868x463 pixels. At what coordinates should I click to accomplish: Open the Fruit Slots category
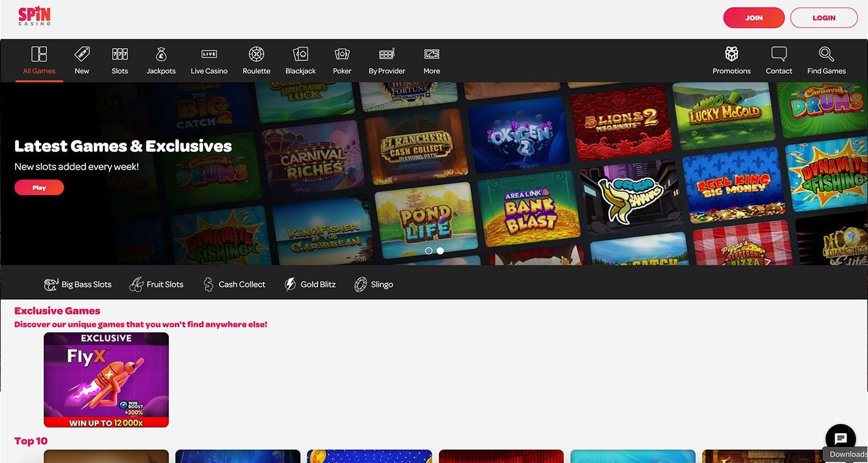157,285
